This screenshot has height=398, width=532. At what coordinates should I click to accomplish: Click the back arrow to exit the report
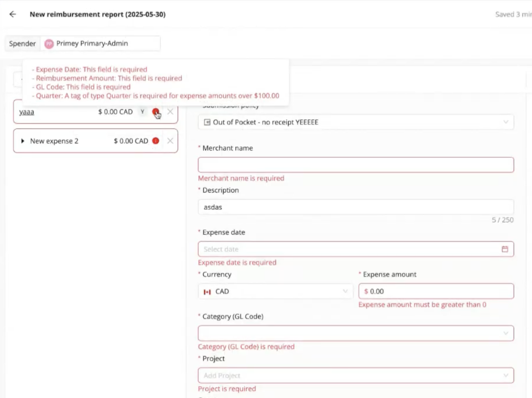[13, 14]
